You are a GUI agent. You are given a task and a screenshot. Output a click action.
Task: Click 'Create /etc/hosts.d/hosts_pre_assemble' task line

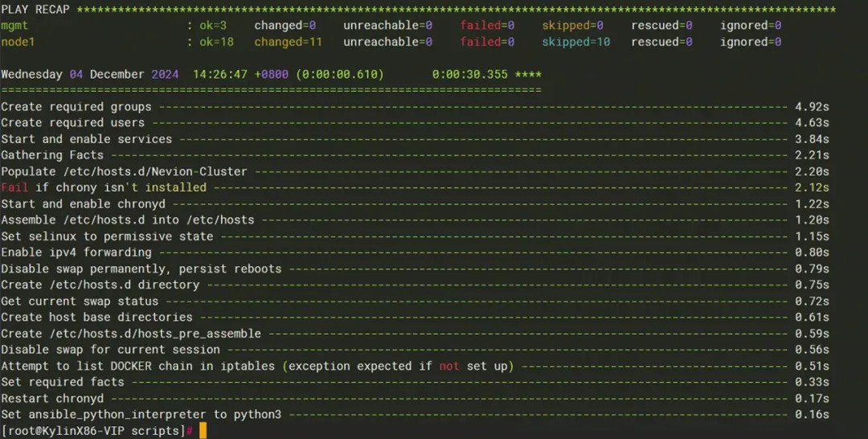click(x=415, y=333)
